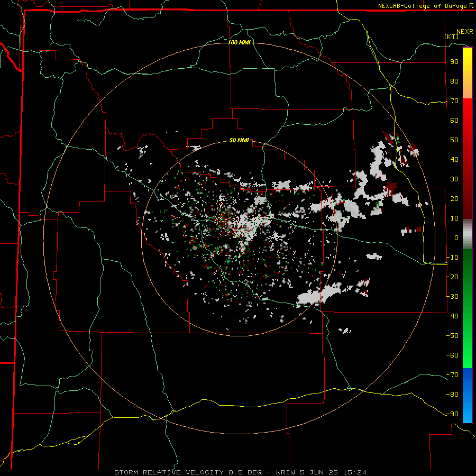Click the 0 knot scale label
The height and width of the screenshot is (476, 476).
click(456, 238)
